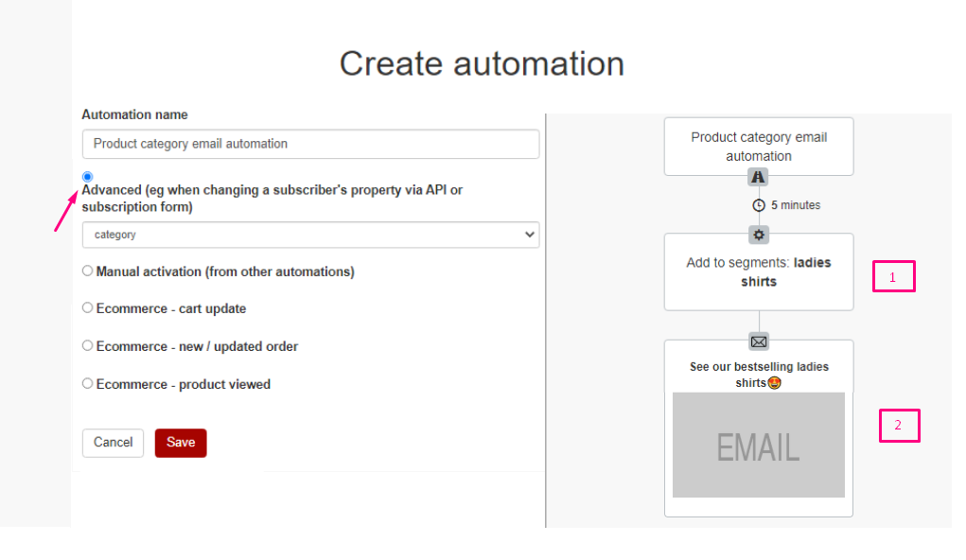Click the Create automation heading

pyautogui.click(x=482, y=63)
